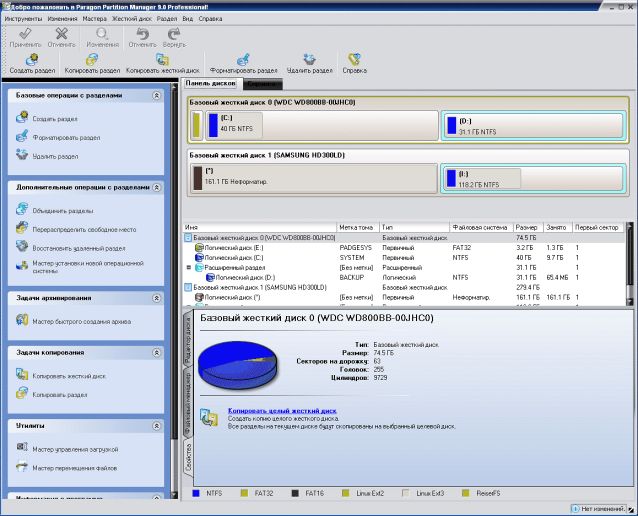Click the Форматировать раздел sidebar icon
This screenshot has height=516, width=638.
tap(22, 136)
